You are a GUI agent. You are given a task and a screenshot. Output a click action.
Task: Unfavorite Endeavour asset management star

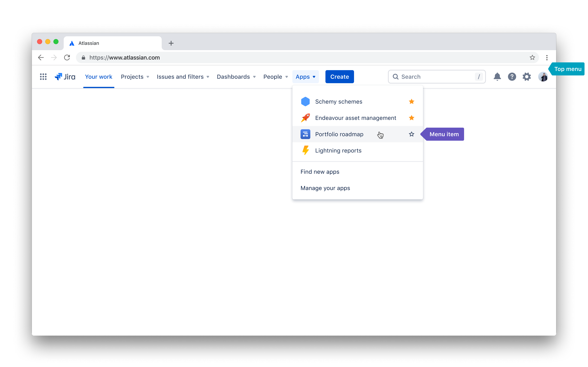(411, 118)
